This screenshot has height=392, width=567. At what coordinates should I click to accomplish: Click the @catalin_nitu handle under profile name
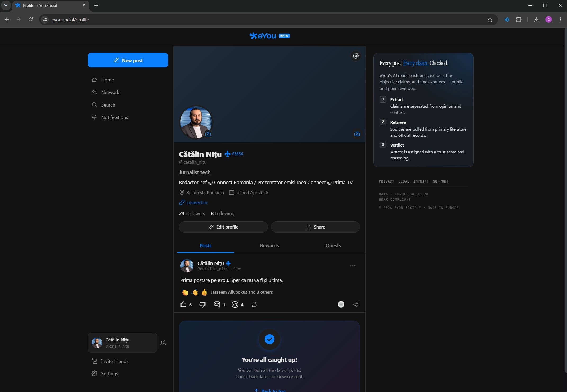(x=193, y=162)
